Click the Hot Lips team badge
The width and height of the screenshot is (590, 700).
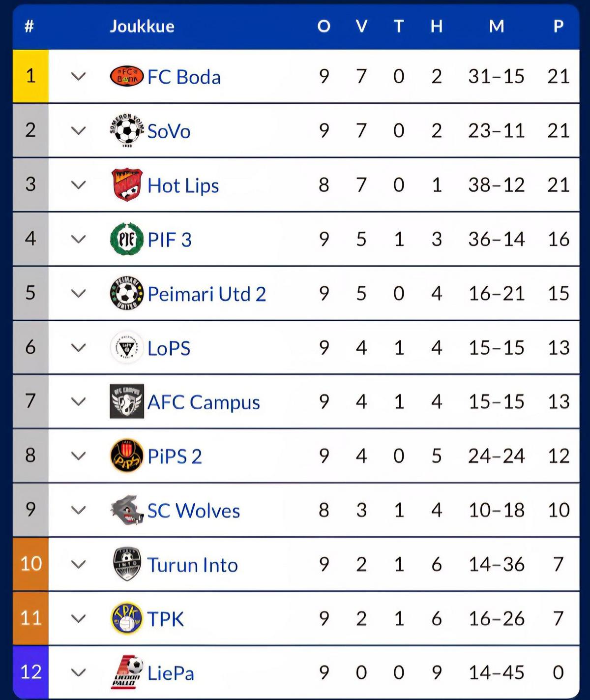click(x=127, y=184)
